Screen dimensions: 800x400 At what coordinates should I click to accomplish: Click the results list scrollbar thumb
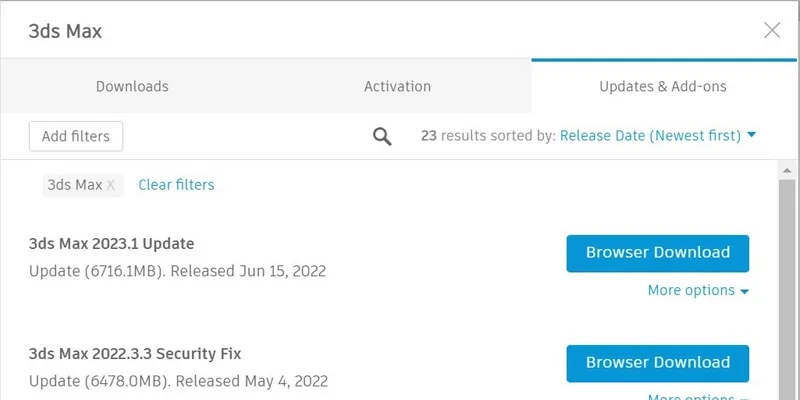787,290
